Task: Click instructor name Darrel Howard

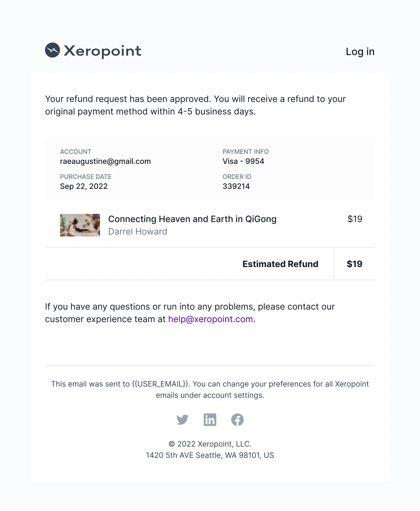Action: [x=137, y=232]
